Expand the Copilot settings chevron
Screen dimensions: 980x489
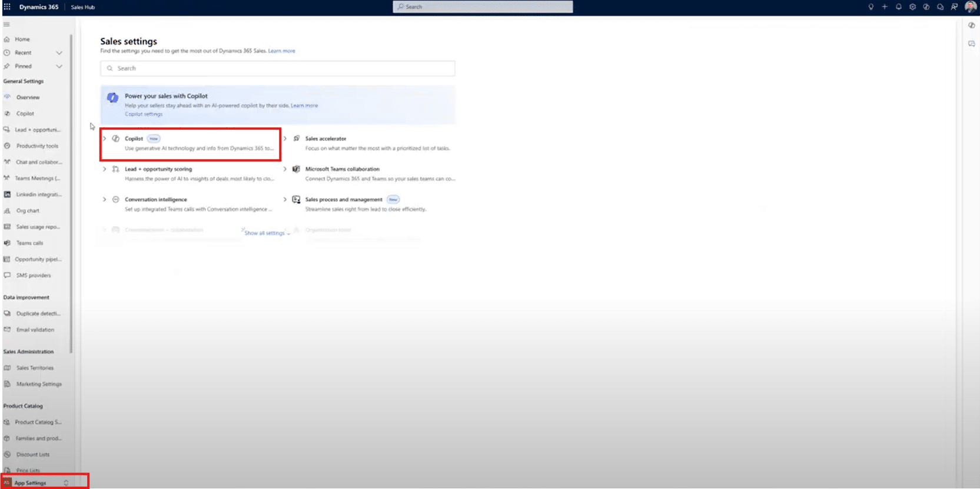click(x=105, y=138)
